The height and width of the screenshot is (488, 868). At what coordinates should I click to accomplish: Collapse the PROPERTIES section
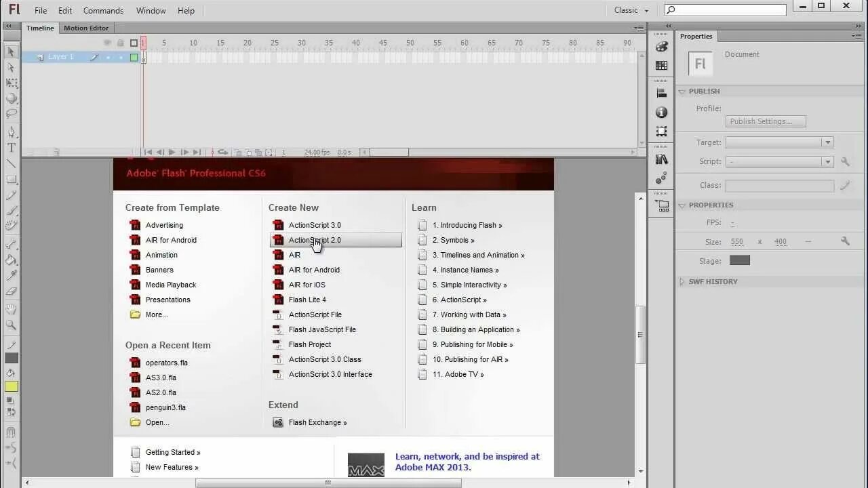tap(682, 205)
